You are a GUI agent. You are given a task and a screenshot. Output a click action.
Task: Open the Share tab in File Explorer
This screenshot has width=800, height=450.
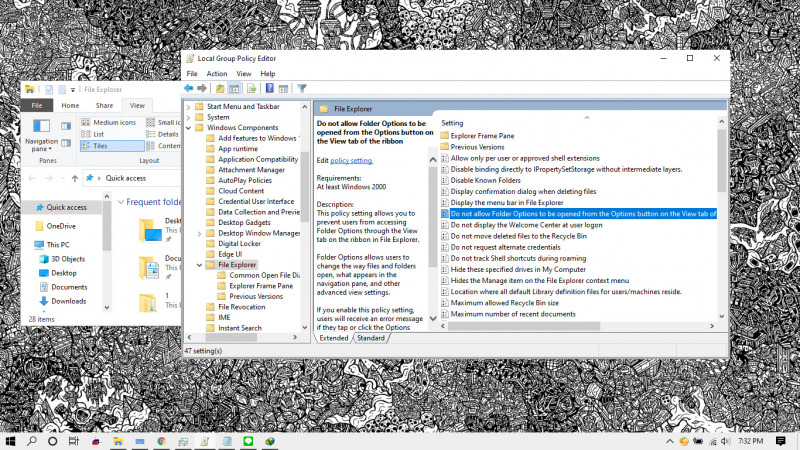tap(105, 106)
